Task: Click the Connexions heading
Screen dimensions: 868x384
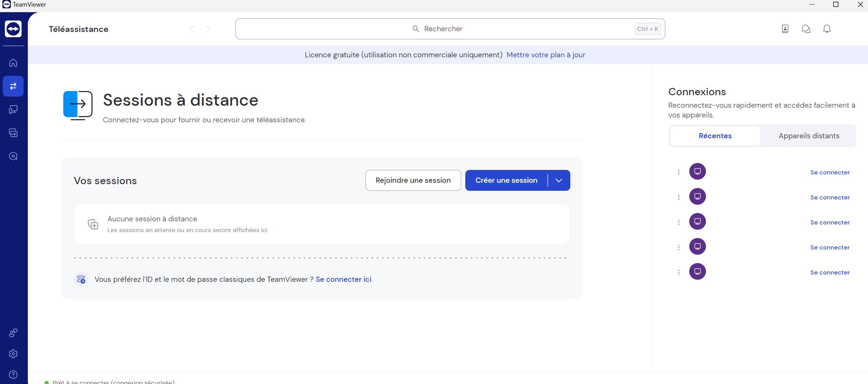Action: coord(697,92)
